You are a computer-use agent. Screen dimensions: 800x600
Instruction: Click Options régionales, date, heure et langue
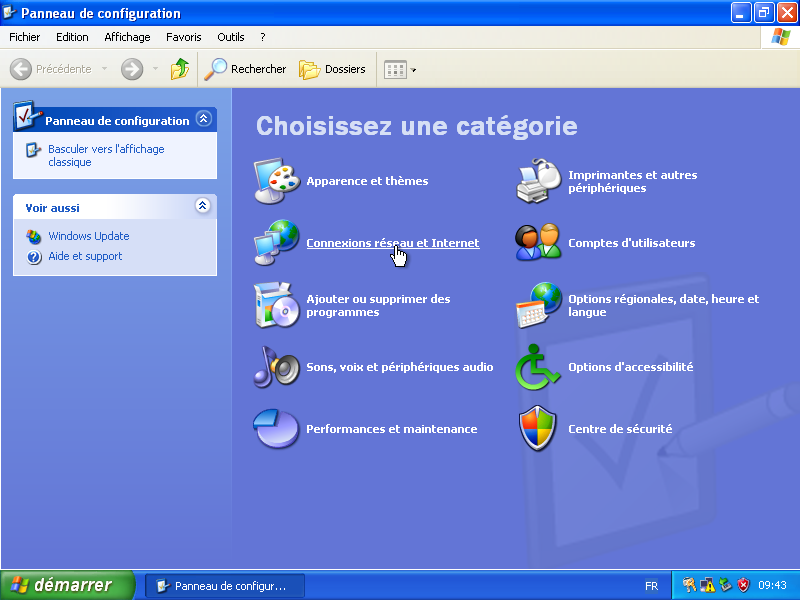tap(663, 306)
